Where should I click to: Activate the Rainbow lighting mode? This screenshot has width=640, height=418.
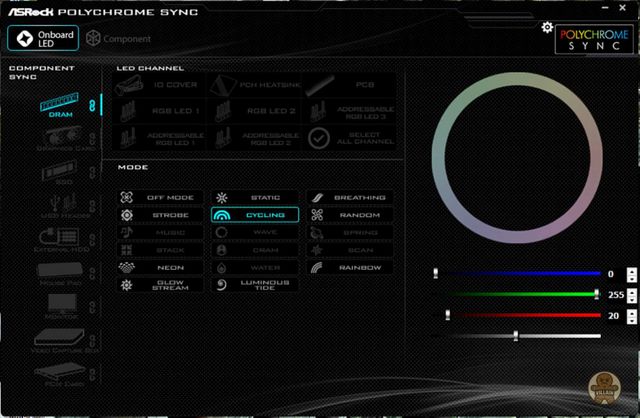tap(346, 267)
